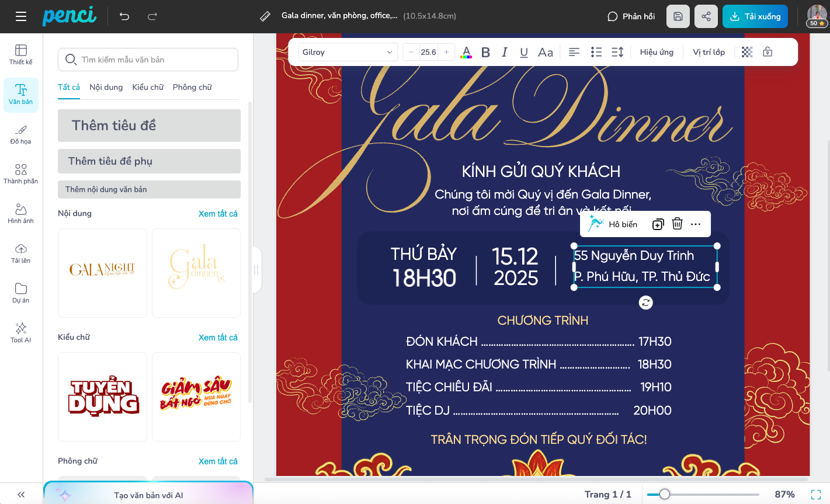Duplicate the selected text element
830x504 pixels.
(x=658, y=224)
